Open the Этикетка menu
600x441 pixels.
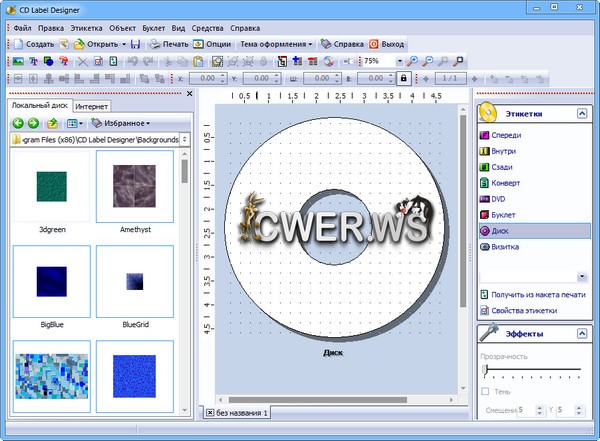click(86, 28)
